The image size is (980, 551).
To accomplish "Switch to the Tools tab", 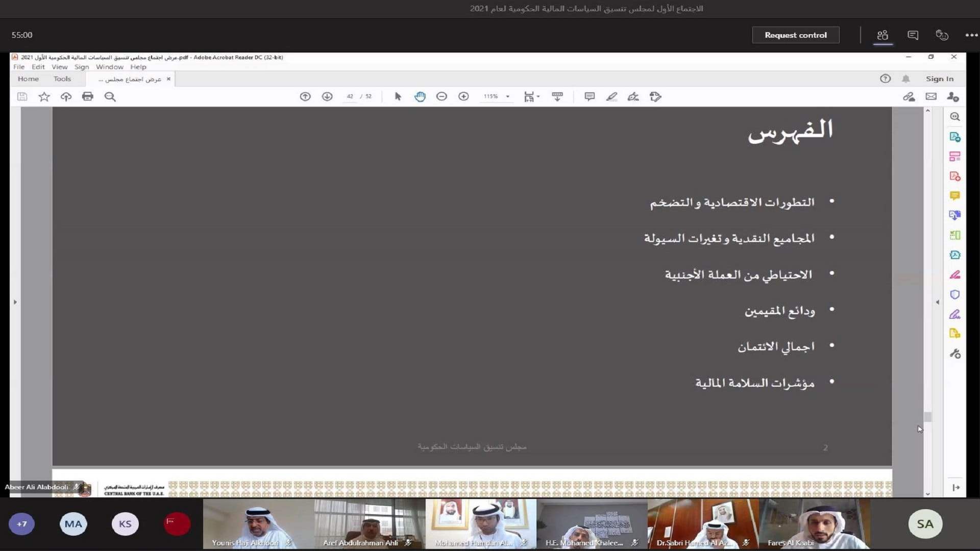I will 62,79.
